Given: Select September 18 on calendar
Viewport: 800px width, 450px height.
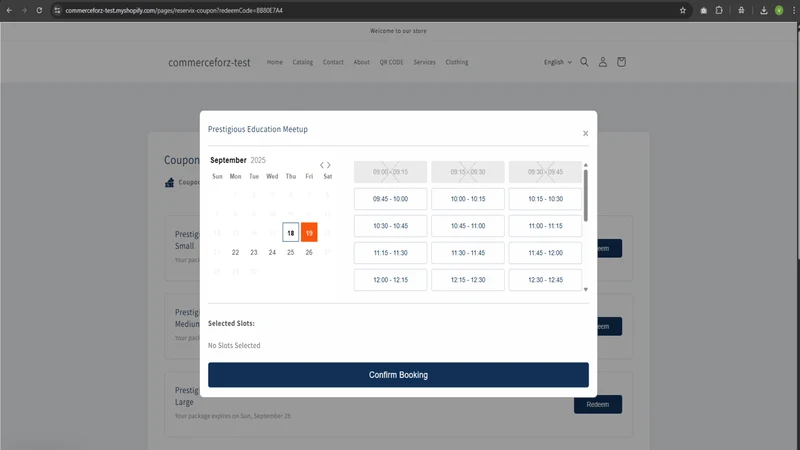Looking at the screenshot, I should coord(290,233).
